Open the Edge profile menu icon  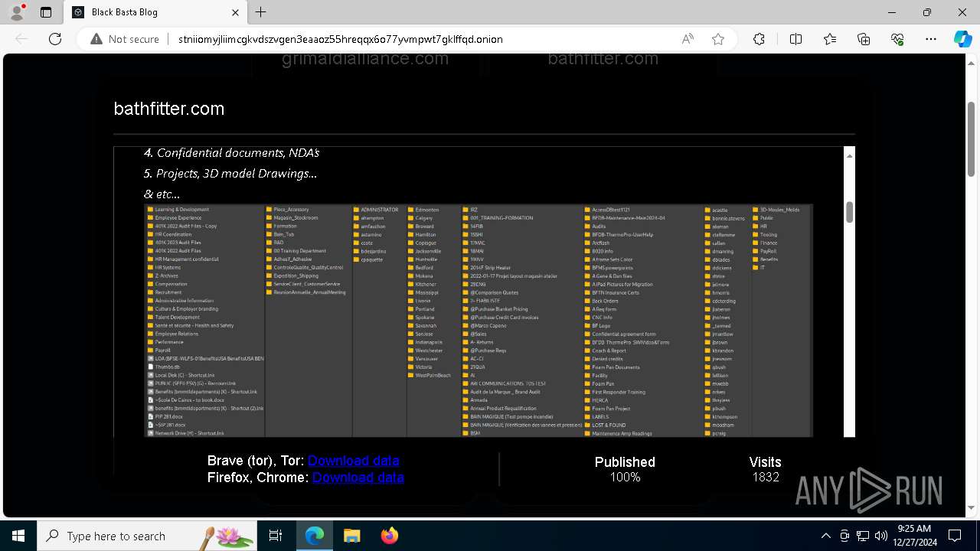(x=17, y=12)
